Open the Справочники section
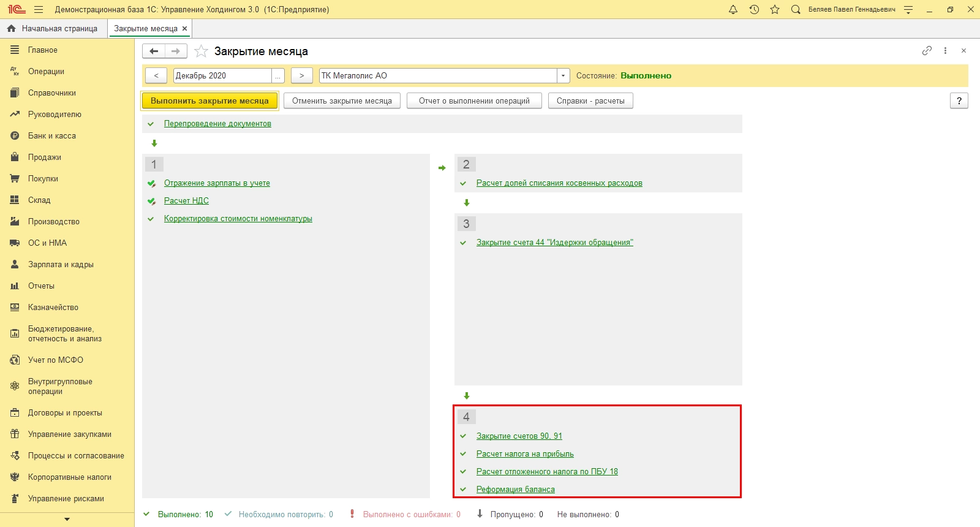 pyautogui.click(x=52, y=93)
